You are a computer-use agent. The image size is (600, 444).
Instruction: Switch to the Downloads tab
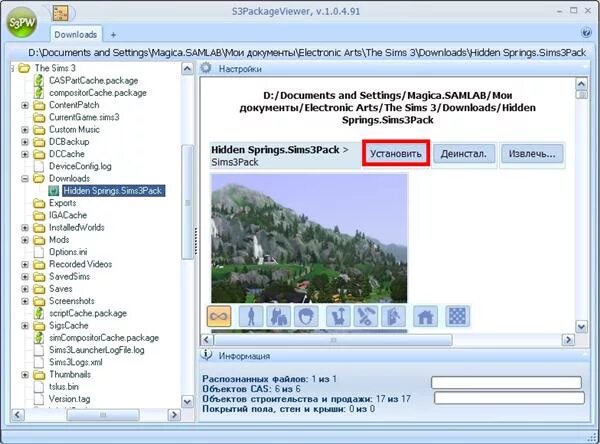[76, 34]
